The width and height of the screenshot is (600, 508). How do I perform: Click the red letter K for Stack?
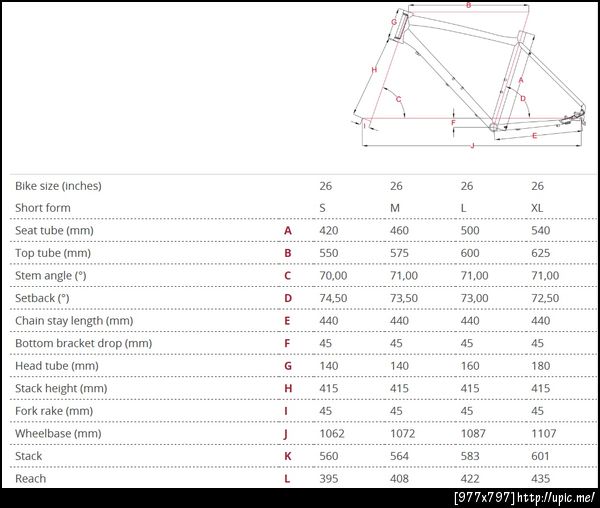(288, 456)
